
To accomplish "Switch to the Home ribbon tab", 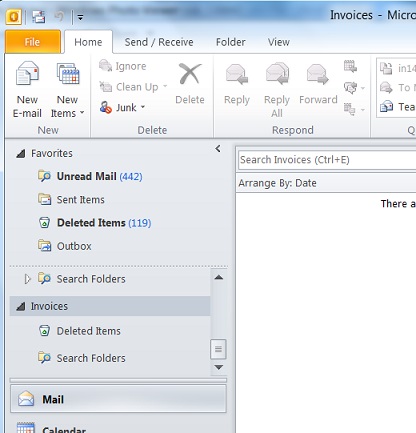I will pyautogui.click(x=88, y=42).
